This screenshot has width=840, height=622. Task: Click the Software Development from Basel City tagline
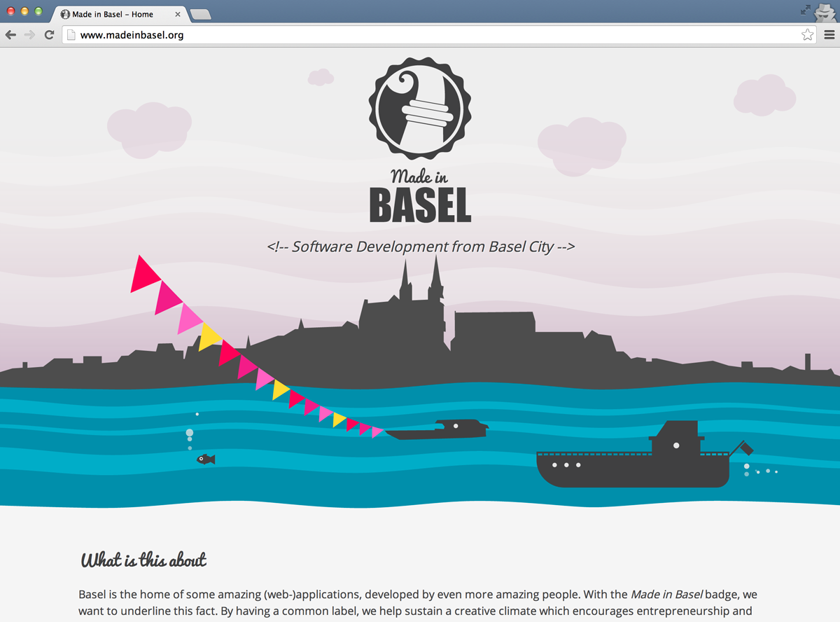point(421,247)
